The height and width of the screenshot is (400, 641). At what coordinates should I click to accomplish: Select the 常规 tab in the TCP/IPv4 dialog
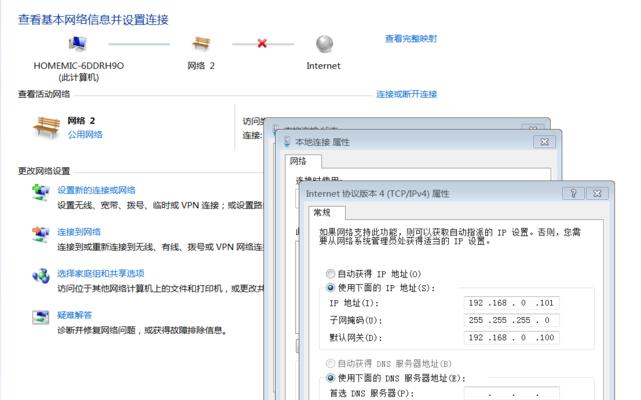tap(326, 212)
